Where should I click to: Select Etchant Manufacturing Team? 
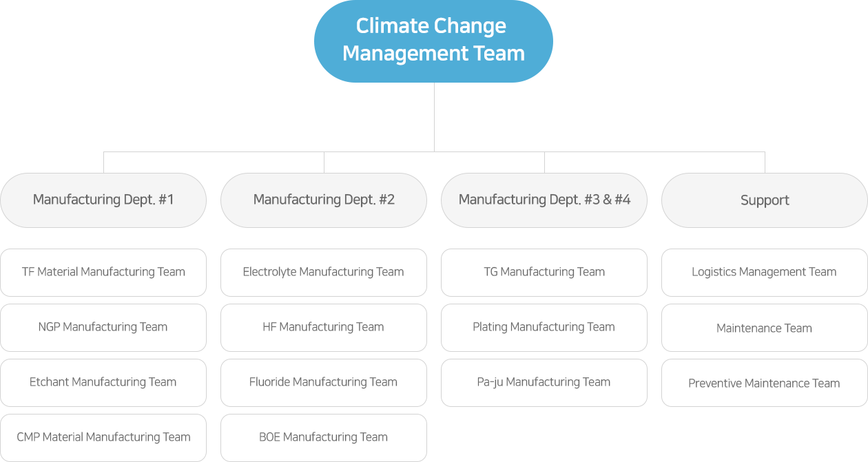pos(103,383)
